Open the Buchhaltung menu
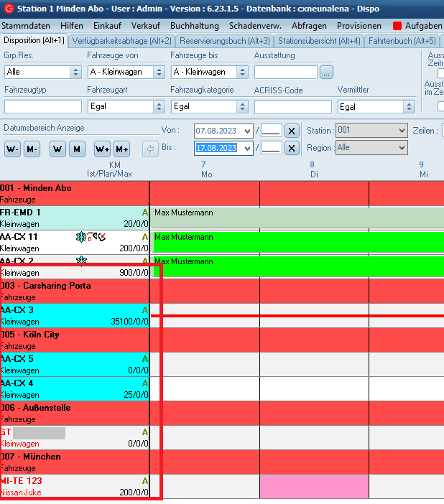The image size is (444, 504). (194, 25)
